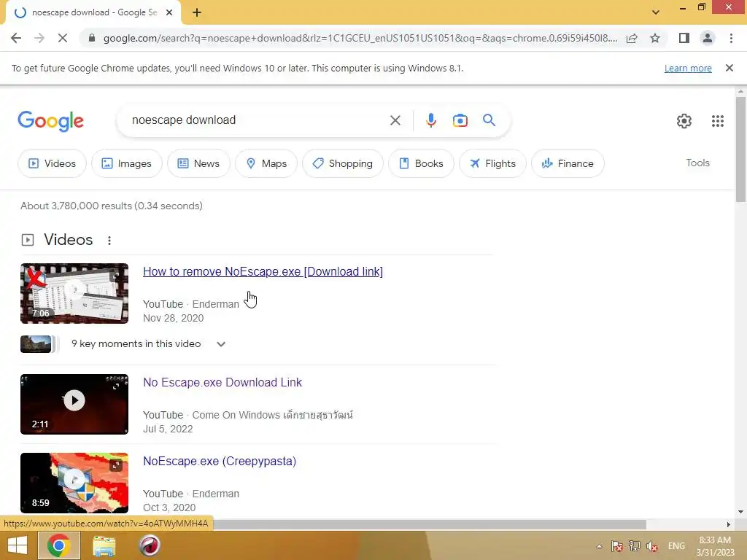Play the 2:11 video thumbnail
Screen dimensions: 747x560
click(x=74, y=404)
